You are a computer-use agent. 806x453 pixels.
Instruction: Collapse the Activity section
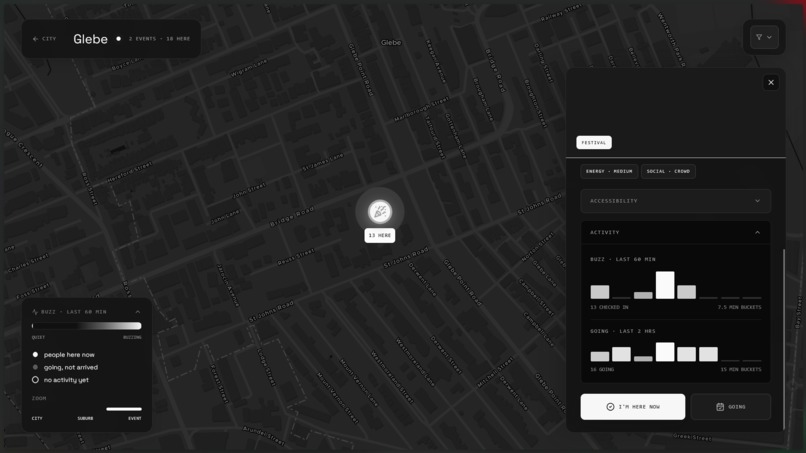[x=675, y=232]
